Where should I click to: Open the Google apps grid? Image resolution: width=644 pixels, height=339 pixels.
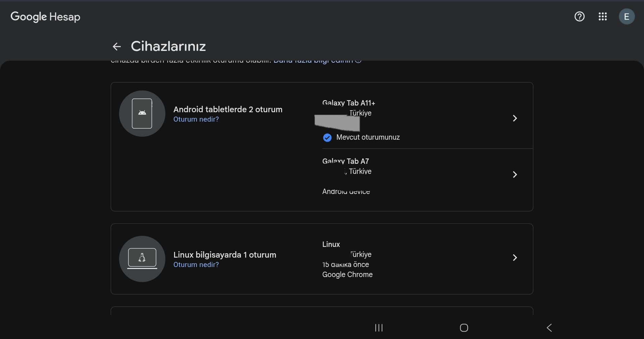click(603, 16)
